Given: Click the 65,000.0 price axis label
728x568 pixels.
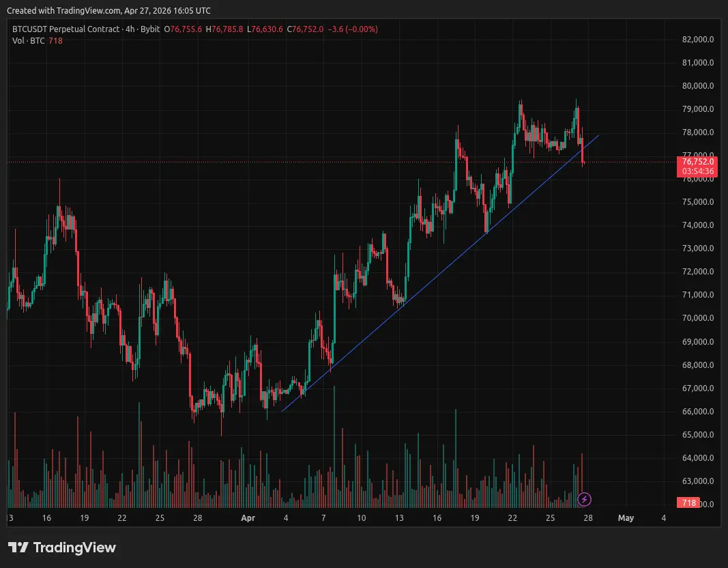Looking at the screenshot, I should tap(698, 435).
